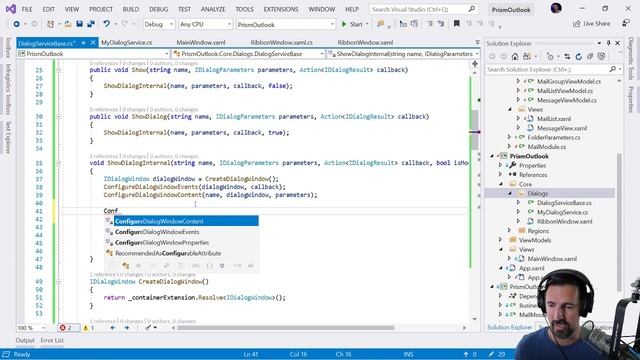Click the Live Share button

591,24
